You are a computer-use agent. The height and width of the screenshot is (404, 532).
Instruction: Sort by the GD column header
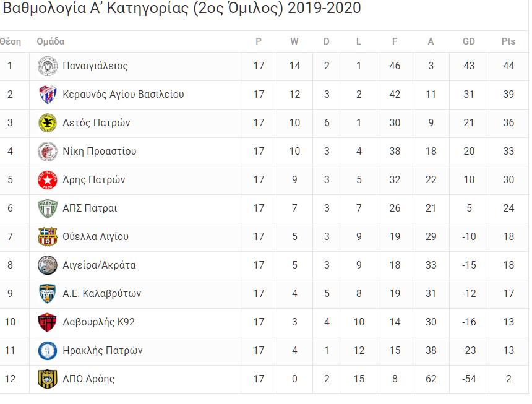click(x=468, y=41)
